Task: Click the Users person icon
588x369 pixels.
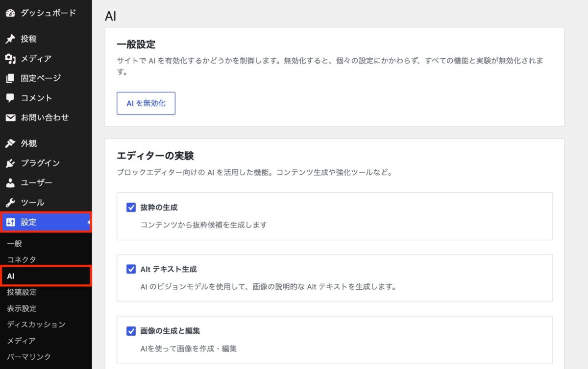Action: (10, 183)
